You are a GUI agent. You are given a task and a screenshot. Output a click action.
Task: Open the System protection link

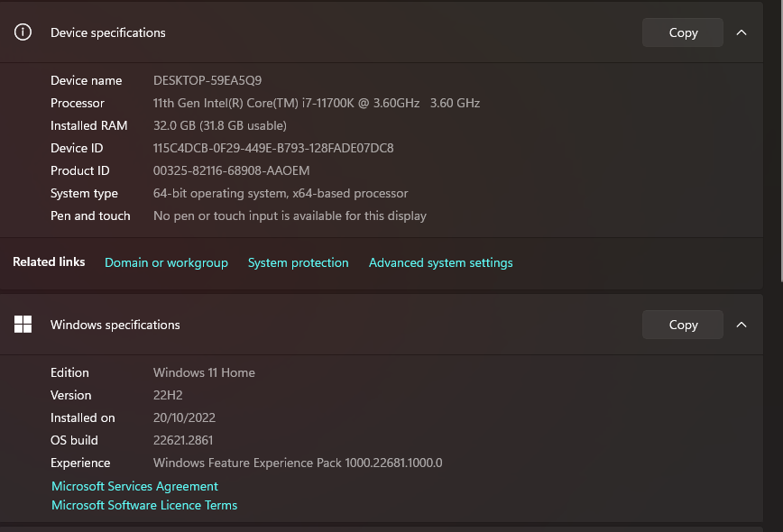click(x=298, y=262)
